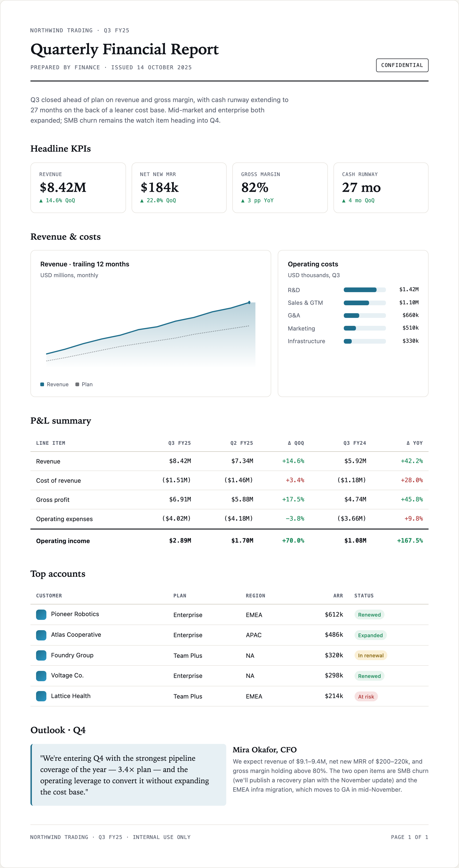
Task: Click the Plan legend square in the chart
Action: pos(77,384)
